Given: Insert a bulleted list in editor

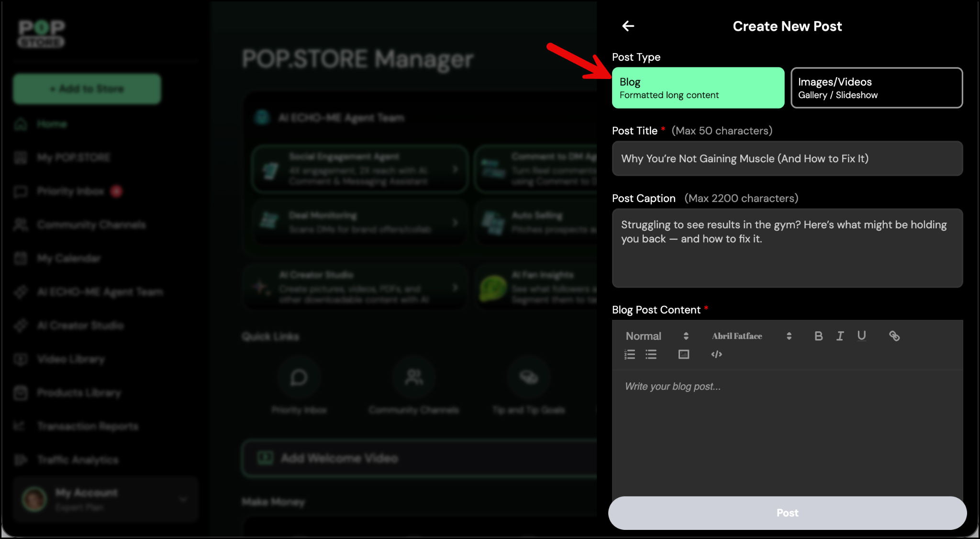Looking at the screenshot, I should click(x=651, y=355).
